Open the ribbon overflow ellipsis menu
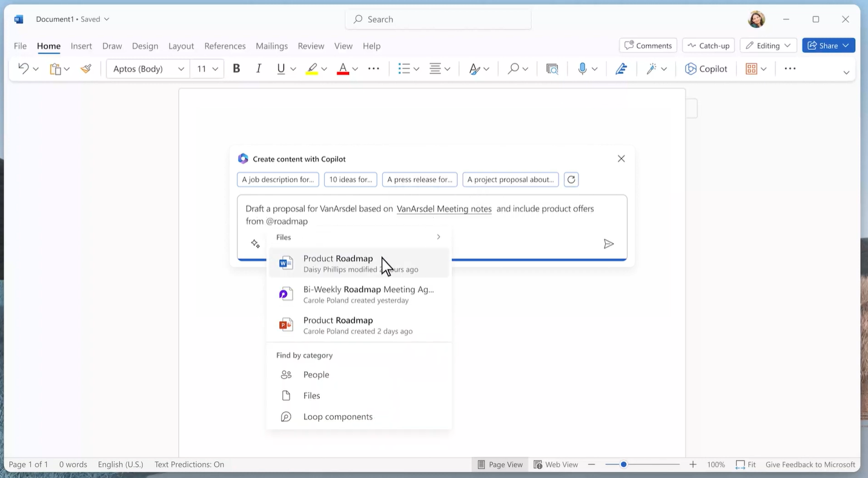The height and width of the screenshot is (478, 868). point(790,68)
